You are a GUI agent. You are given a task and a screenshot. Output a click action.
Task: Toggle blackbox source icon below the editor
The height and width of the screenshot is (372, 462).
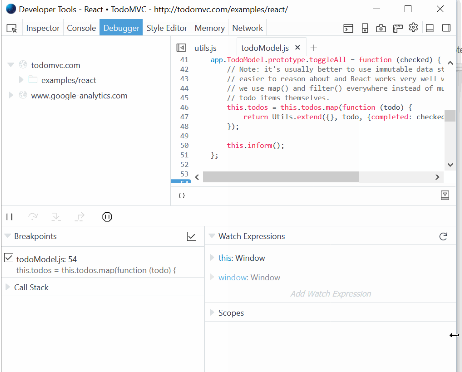(445, 195)
